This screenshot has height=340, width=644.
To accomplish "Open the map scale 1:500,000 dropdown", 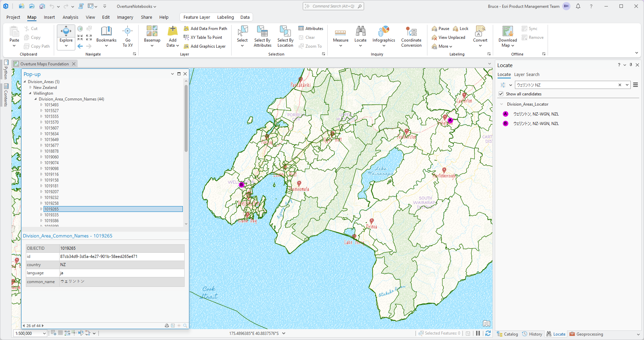I will tap(44, 334).
